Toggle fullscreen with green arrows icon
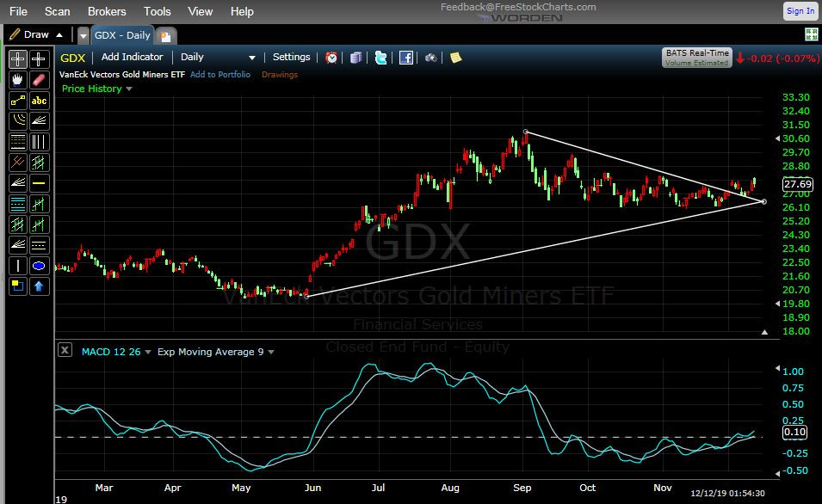The width and height of the screenshot is (822, 504). pyautogui.click(x=811, y=34)
